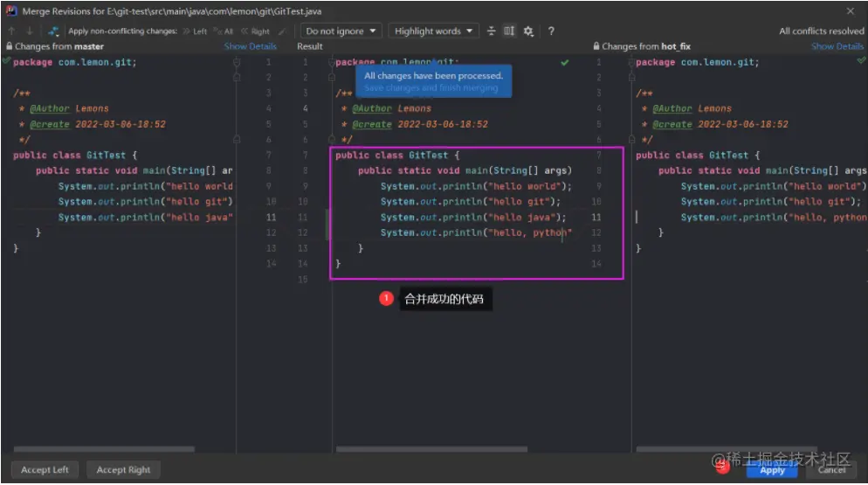This screenshot has width=868, height=485.
Task: Click "public class GitTest" in Result pane
Action: click(x=397, y=156)
